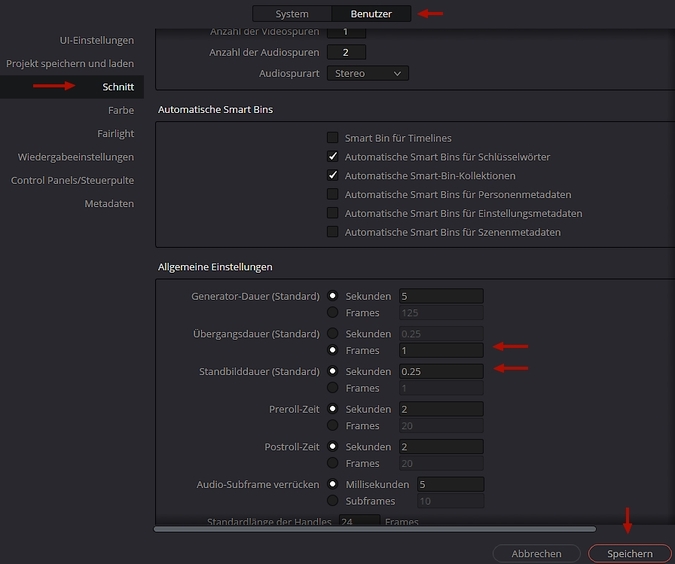Image resolution: width=675 pixels, height=564 pixels.
Task: Enable Smart Bin für Timelines checkbox
Action: [x=333, y=138]
